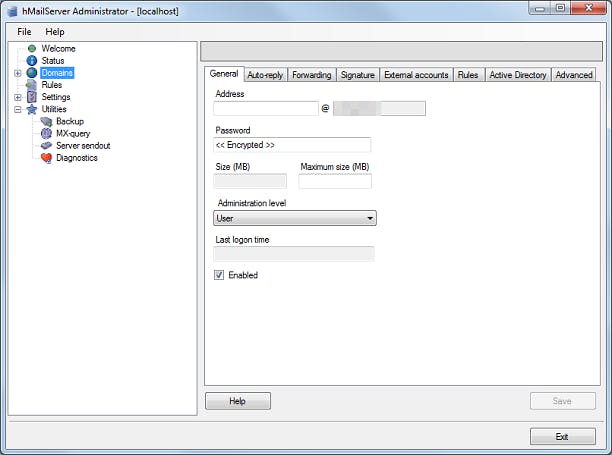
Task: Switch to the Active Directory tab
Action: (x=518, y=75)
